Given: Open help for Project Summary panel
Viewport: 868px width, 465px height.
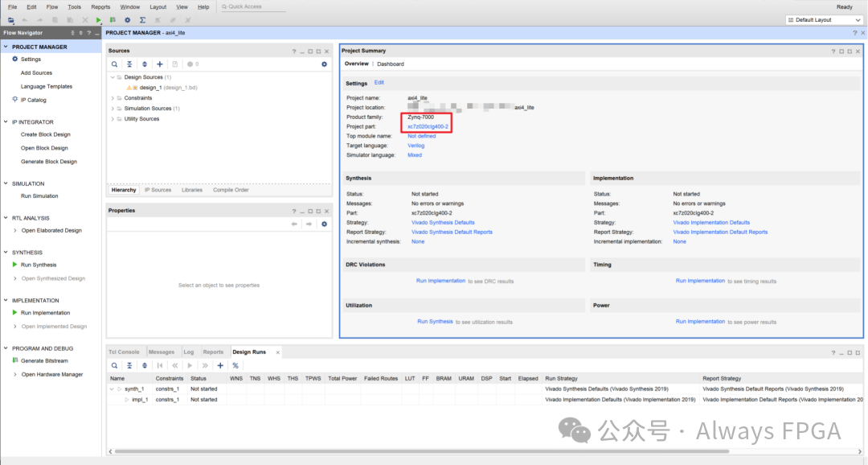Looking at the screenshot, I should point(833,51).
